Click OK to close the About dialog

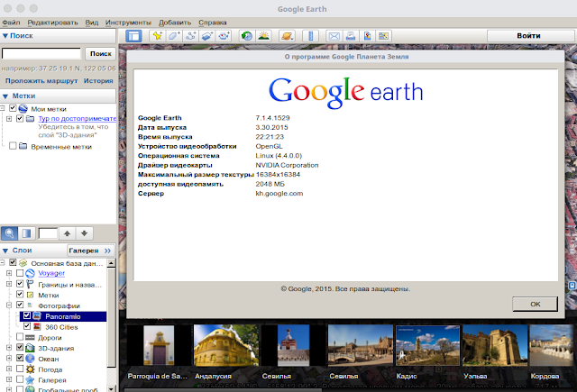point(535,304)
